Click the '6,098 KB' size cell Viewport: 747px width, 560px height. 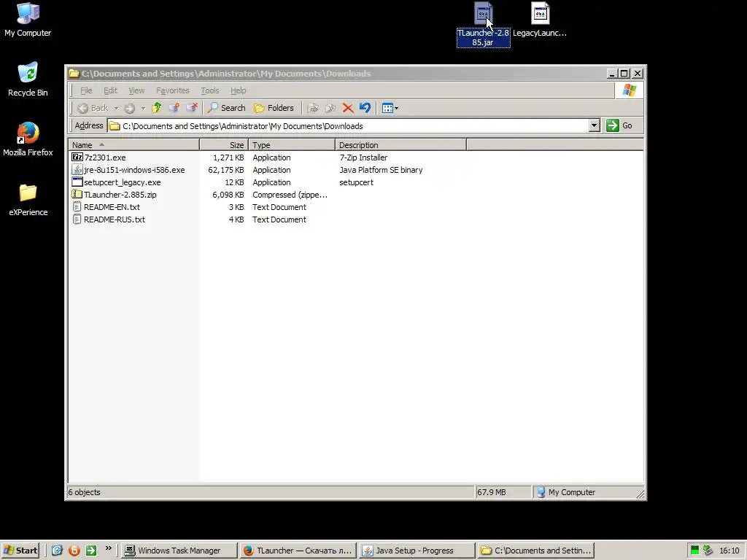pos(228,195)
